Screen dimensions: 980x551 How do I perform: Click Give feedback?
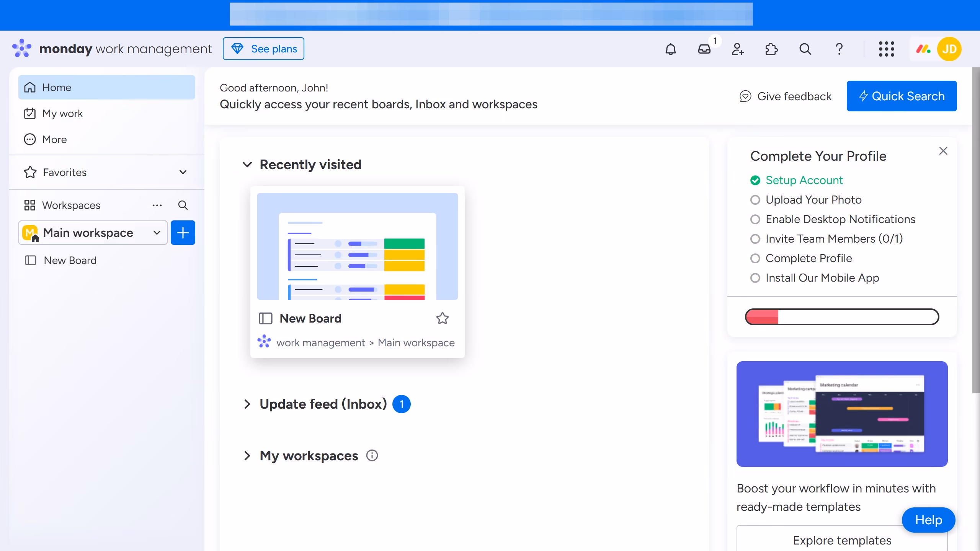[786, 96]
